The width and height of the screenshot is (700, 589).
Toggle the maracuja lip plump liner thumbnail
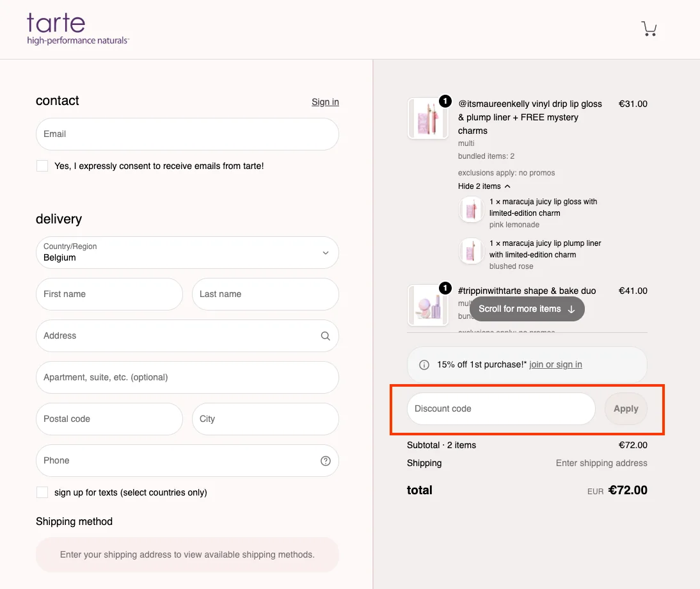471,251
